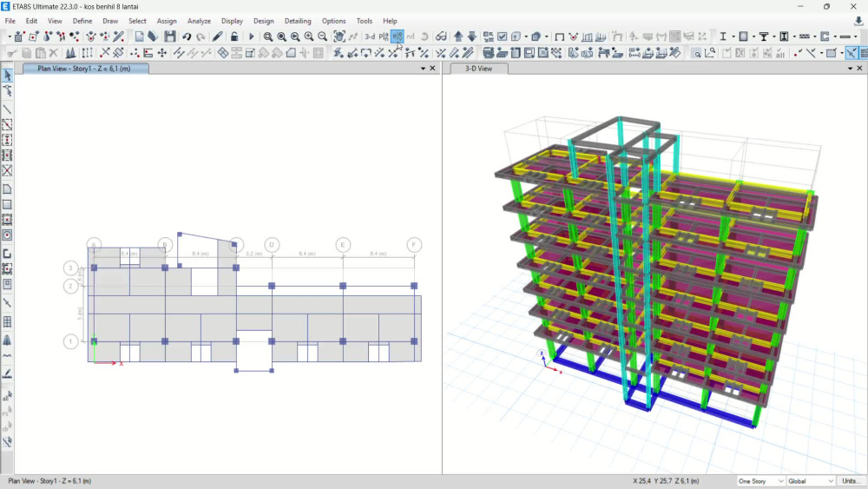868x489 pixels.
Task: Switch to the Plan View Story1 tab
Action: tap(85, 69)
